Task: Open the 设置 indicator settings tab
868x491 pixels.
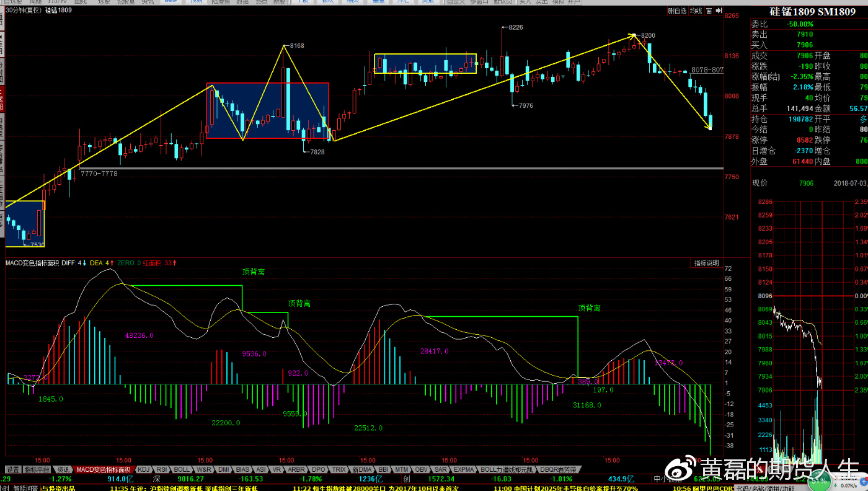Action: [13, 469]
